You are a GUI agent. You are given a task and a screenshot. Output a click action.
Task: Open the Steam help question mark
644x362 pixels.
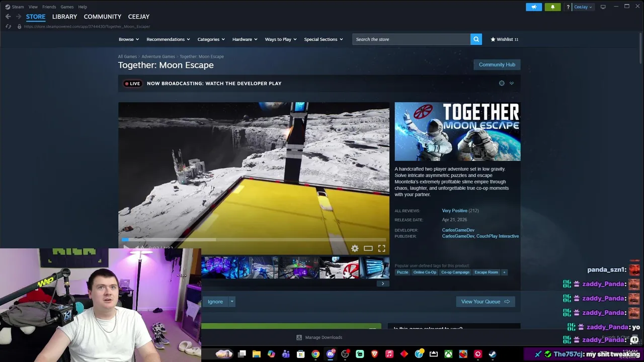tap(568, 7)
